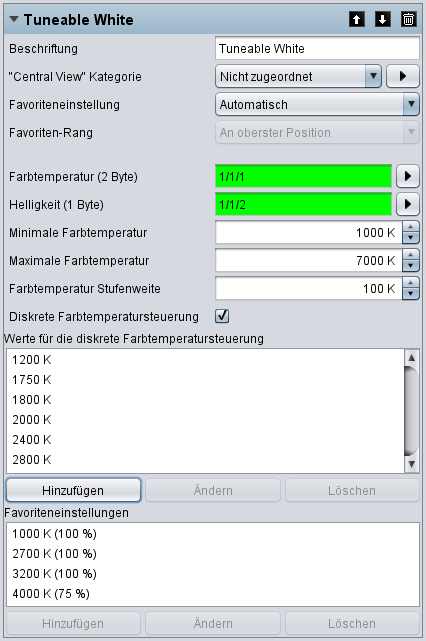Select the 2400 K list entry
The width and height of the screenshot is (426, 641).
tap(205, 440)
